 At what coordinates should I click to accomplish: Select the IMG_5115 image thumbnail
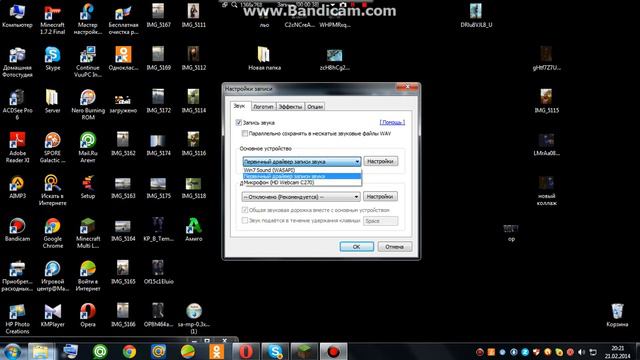pyautogui.click(x=547, y=101)
